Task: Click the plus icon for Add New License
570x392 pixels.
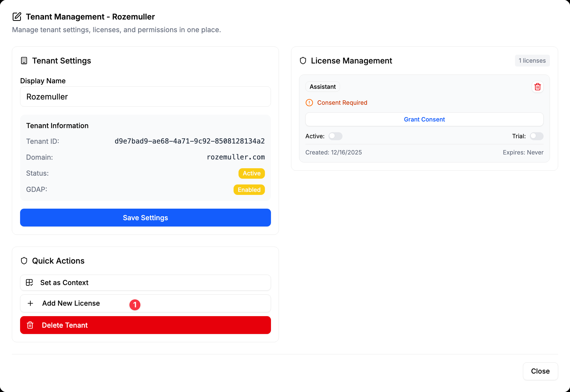Action: pyautogui.click(x=31, y=303)
